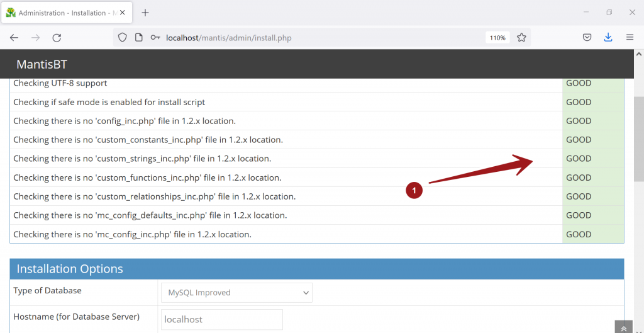644x333 pixels.
Task: Click the MantisBT header title link
Action: click(42, 65)
